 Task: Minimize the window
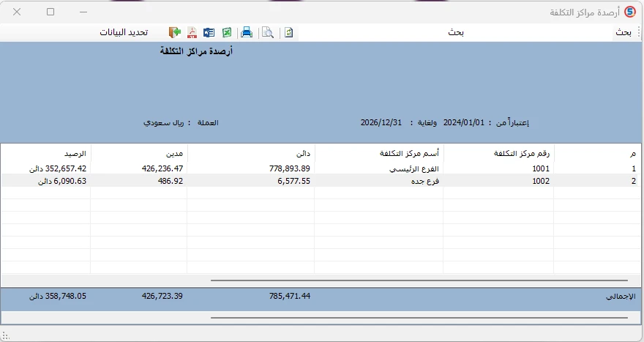click(83, 12)
